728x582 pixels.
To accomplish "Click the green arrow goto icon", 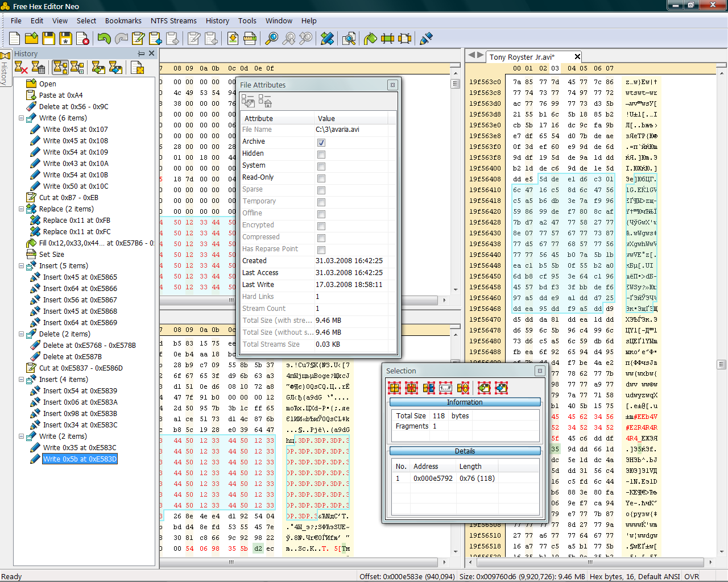I will [x=370, y=38].
